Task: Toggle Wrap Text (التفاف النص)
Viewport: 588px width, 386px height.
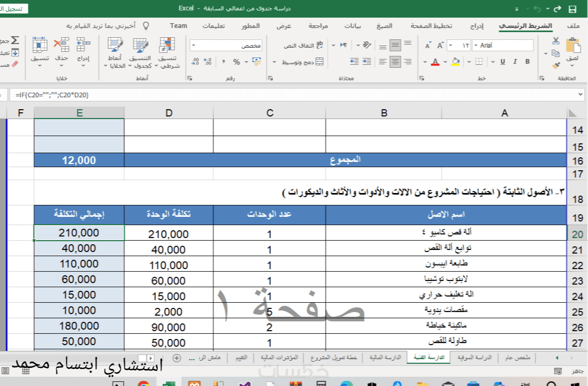Action: click(x=304, y=46)
